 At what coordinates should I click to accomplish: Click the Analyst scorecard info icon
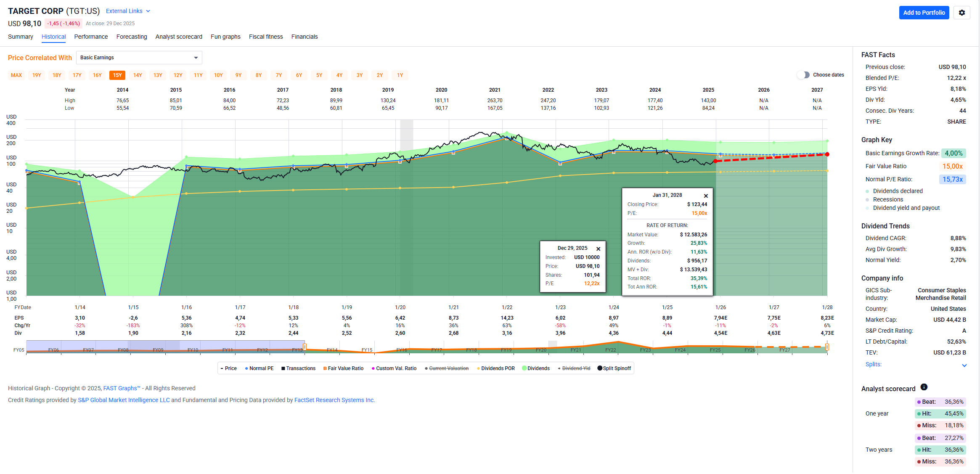pyautogui.click(x=924, y=387)
